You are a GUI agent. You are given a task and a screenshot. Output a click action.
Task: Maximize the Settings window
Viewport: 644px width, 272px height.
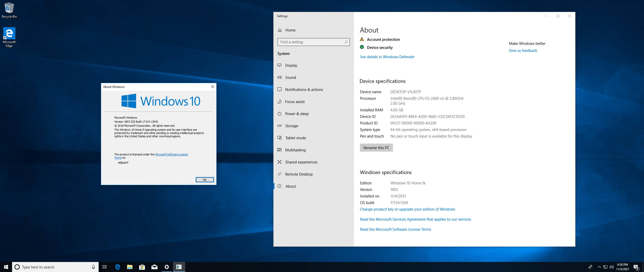(x=558, y=16)
